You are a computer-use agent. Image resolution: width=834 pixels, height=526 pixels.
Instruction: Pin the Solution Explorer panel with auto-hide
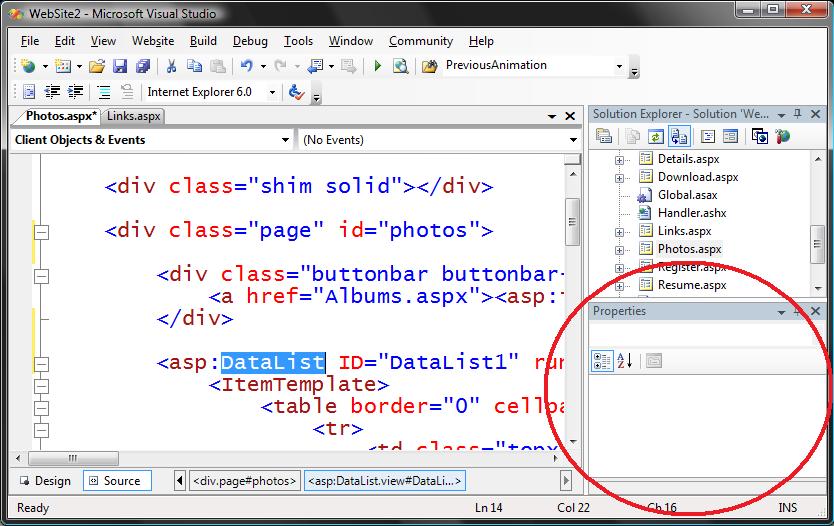[x=797, y=114]
